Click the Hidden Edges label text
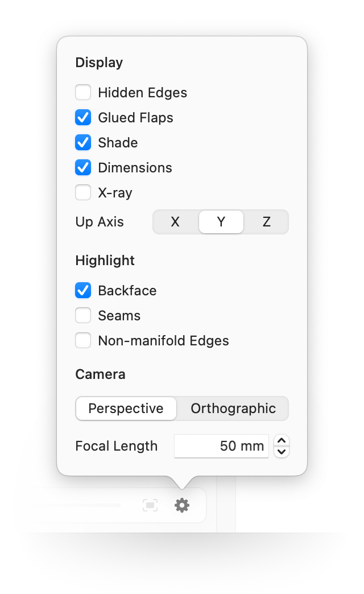The image size is (364, 594). (142, 93)
